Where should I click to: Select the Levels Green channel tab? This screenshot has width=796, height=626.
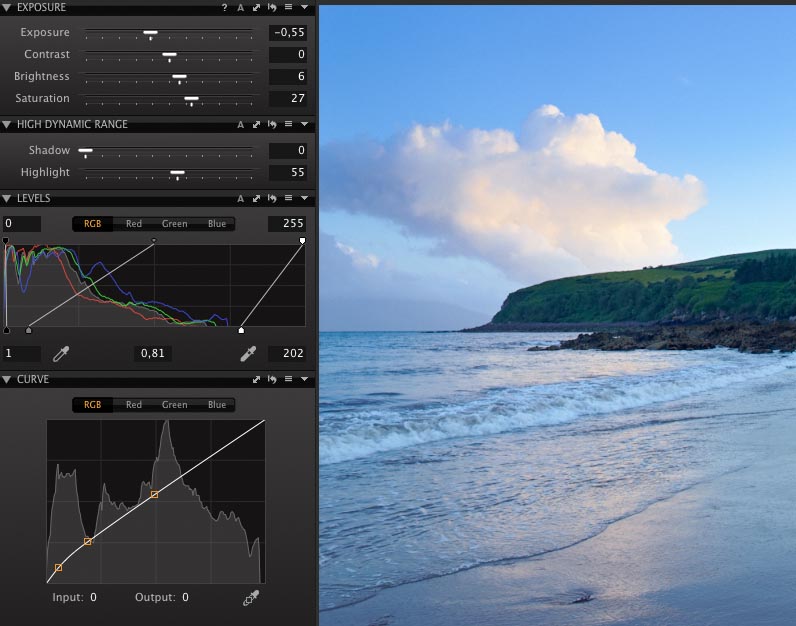[175, 224]
